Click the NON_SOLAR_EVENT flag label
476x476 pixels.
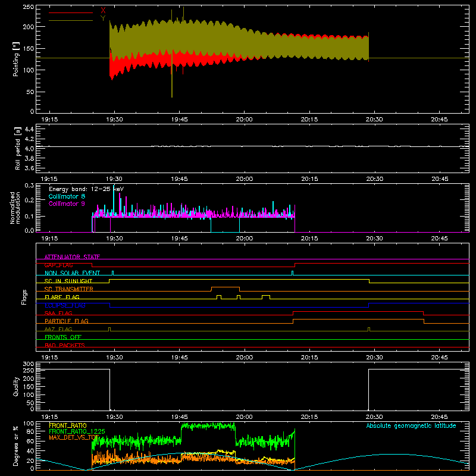(72, 273)
